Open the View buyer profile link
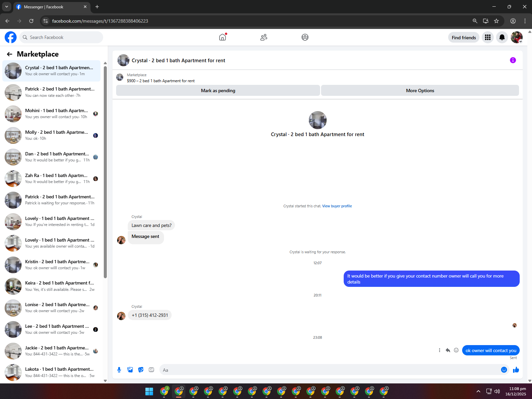The height and width of the screenshot is (399, 532). (337, 206)
